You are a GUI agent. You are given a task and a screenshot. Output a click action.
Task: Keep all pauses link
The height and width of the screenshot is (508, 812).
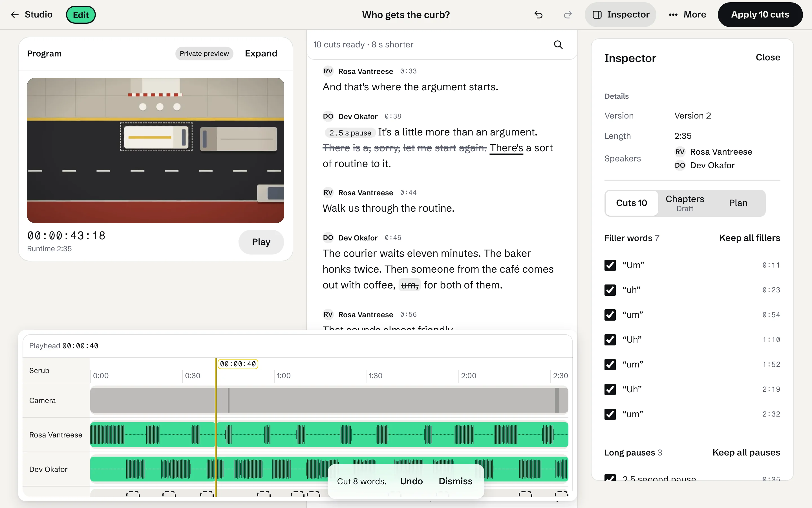pyautogui.click(x=746, y=452)
